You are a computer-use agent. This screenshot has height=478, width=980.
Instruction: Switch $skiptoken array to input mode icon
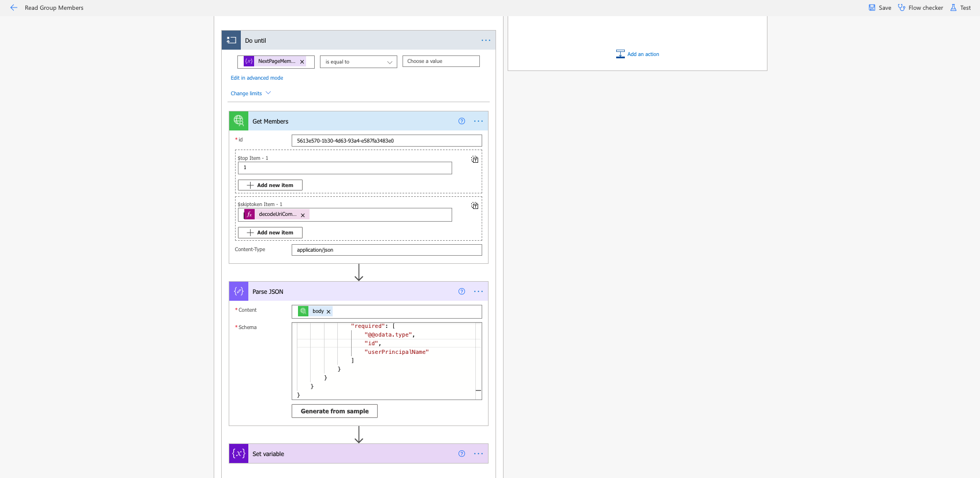click(475, 206)
